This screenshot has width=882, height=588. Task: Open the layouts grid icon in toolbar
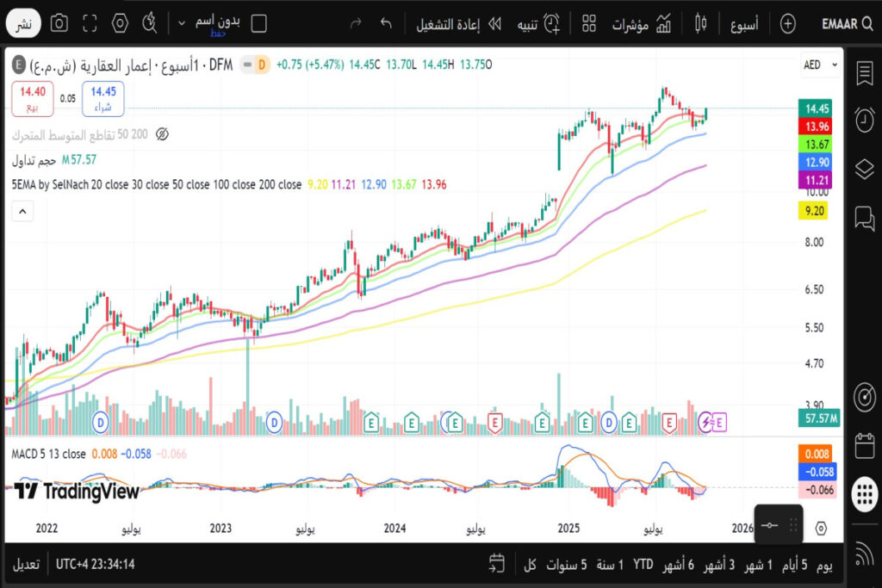point(589,23)
